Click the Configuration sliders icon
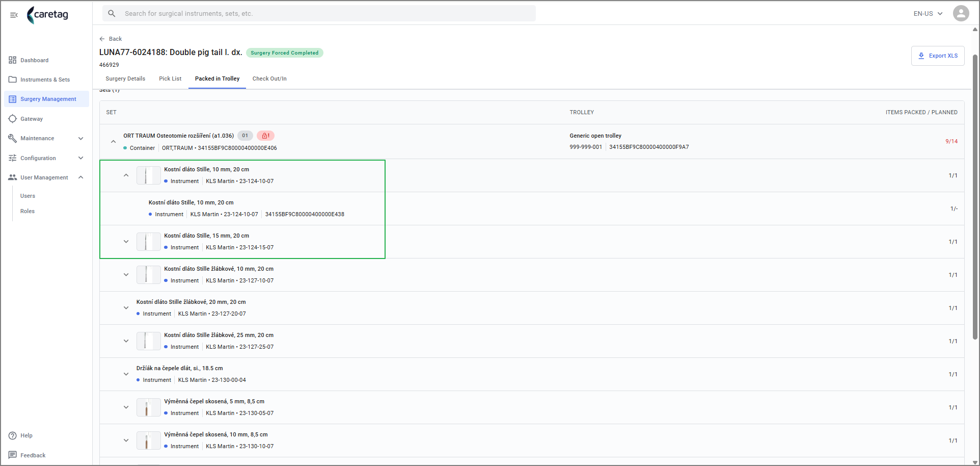Image resolution: width=980 pixels, height=466 pixels. (x=13, y=158)
